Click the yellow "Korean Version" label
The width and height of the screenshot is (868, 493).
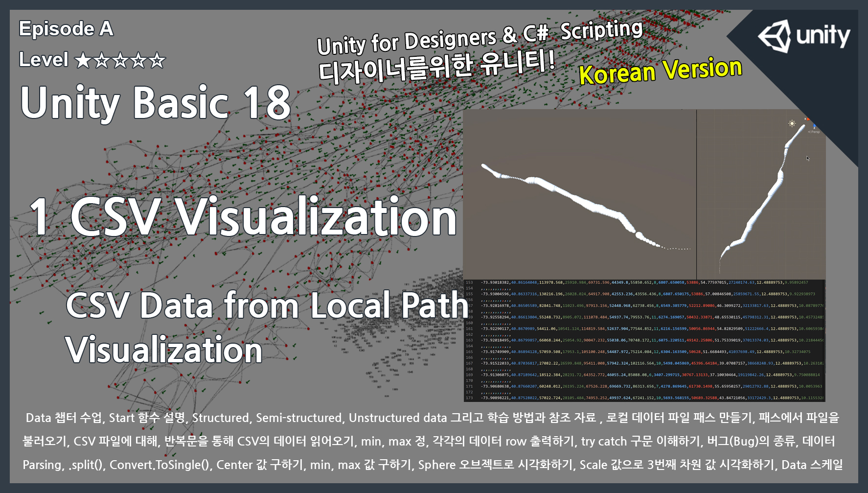[660, 71]
